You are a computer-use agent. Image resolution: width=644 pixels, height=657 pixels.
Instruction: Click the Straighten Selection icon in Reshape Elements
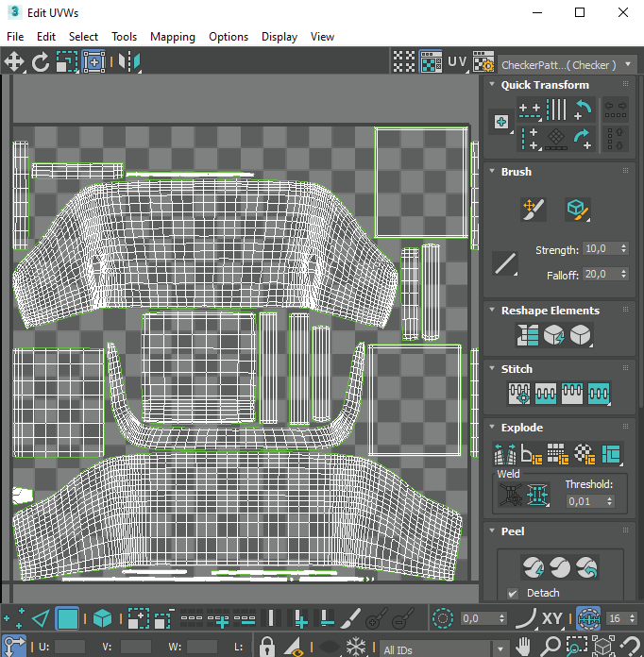pos(528,334)
